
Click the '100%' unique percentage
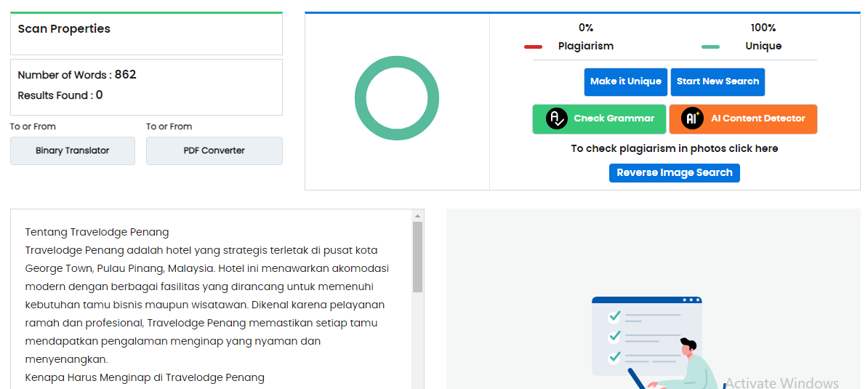point(763,28)
